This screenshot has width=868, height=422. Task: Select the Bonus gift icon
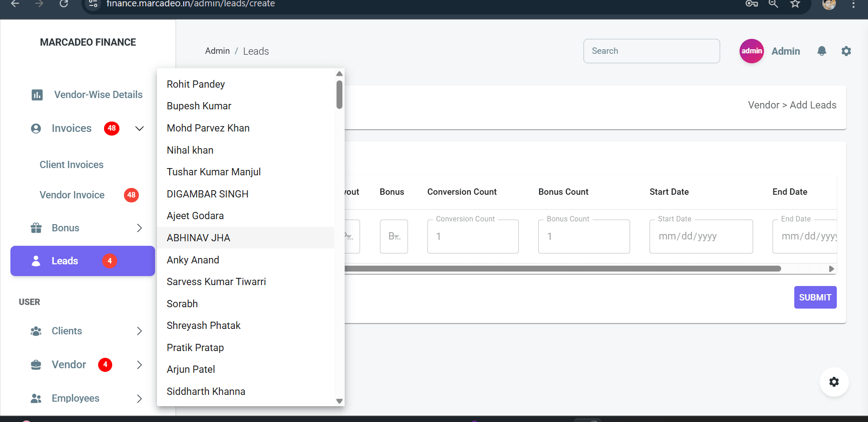coord(35,228)
